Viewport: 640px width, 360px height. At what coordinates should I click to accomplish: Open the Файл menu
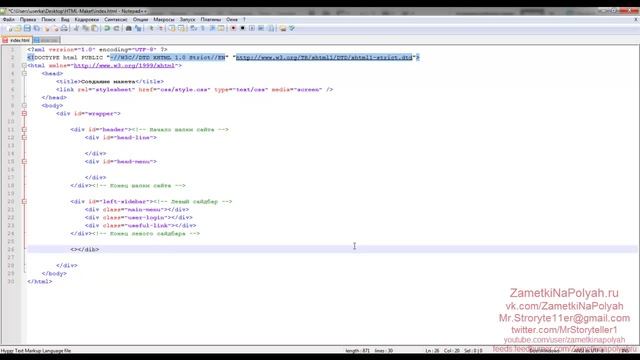9,20
